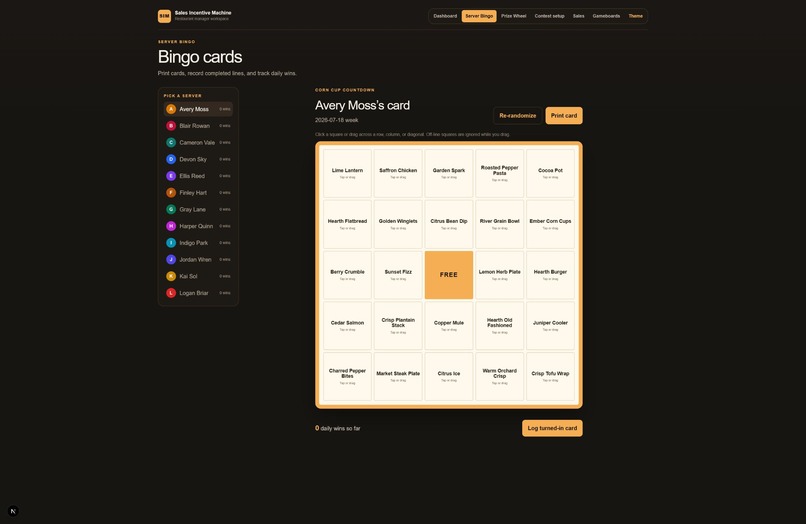This screenshot has width=806, height=524.
Task: Mark the Market Steak Plate square
Action: pos(398,376)
